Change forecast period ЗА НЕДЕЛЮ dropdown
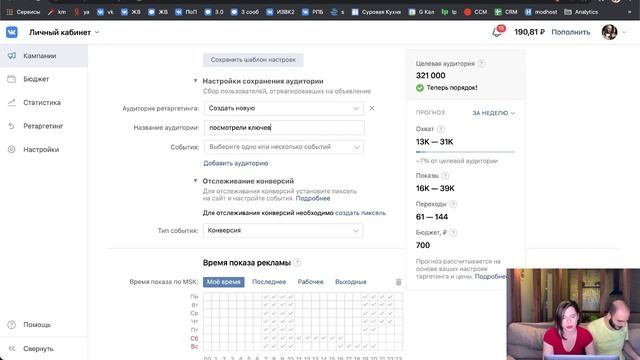 coord(493,113)
